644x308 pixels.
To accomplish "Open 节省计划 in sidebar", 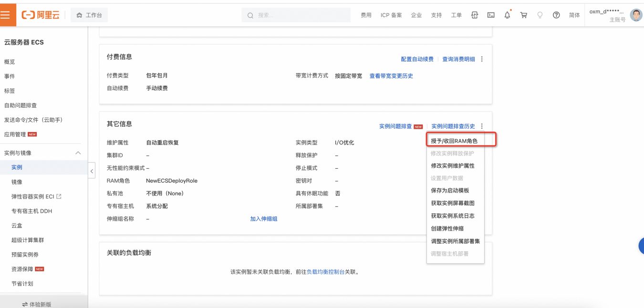I will tap(22, 284).
